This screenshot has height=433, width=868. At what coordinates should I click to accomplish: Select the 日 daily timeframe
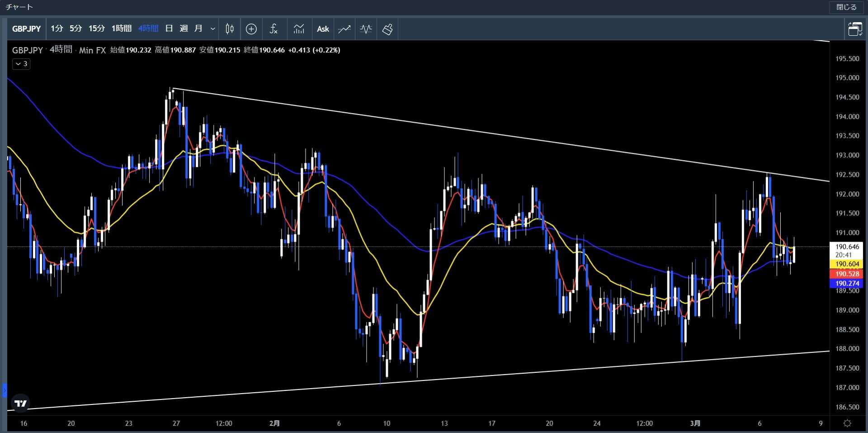169,29
